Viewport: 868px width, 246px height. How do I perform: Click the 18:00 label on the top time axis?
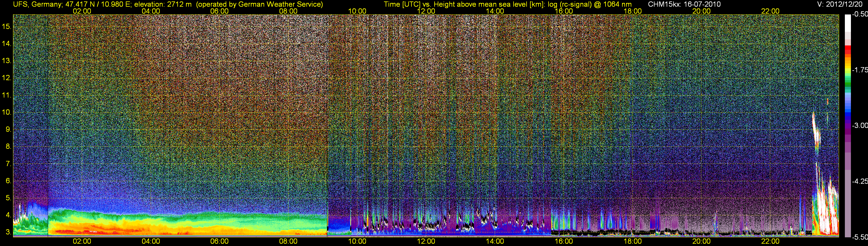(632, 11)
